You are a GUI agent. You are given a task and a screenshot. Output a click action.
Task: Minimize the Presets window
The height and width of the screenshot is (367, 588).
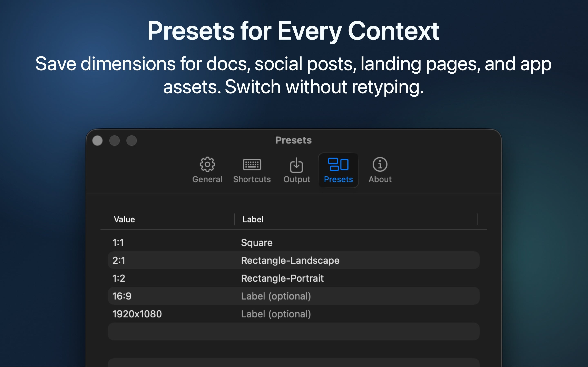click(115, 140)
